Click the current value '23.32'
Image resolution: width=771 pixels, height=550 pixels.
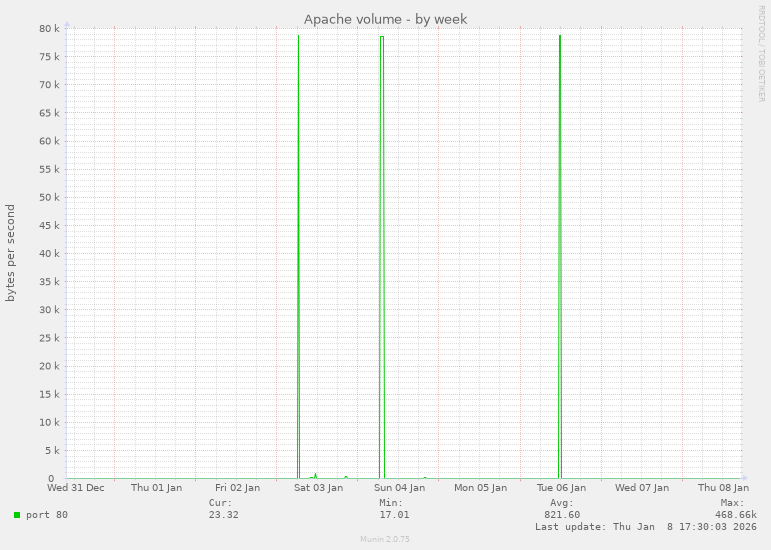pyautogui.click(x=223, y=515)
